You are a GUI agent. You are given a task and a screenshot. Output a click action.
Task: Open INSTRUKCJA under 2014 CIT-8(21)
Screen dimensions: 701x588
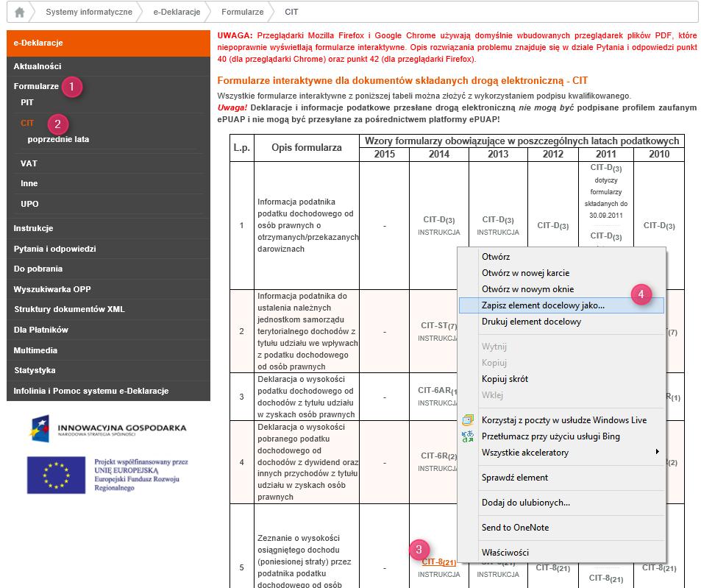[x=439, y=575]
